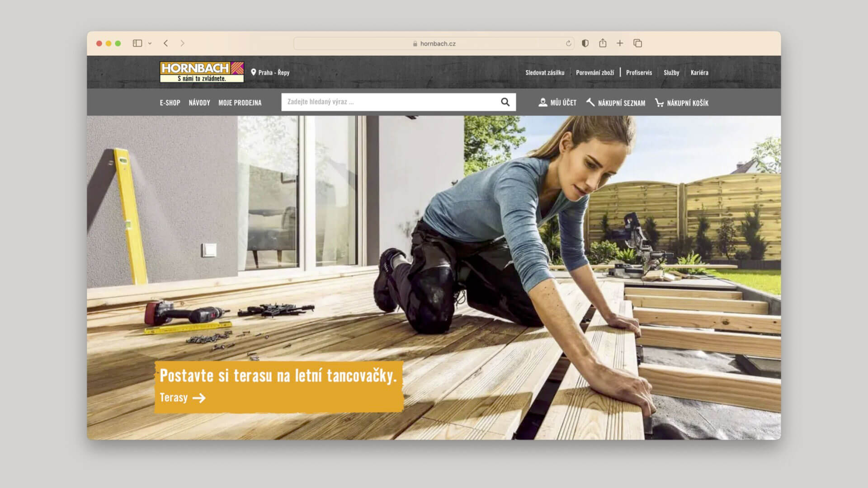Open the E-SHOP menu

point(170,103)
